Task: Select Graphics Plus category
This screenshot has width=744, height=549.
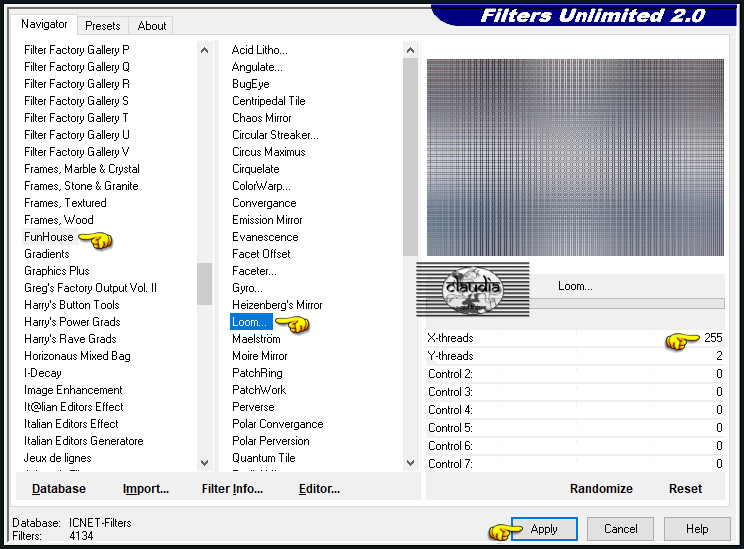Action: click(57, 271)
